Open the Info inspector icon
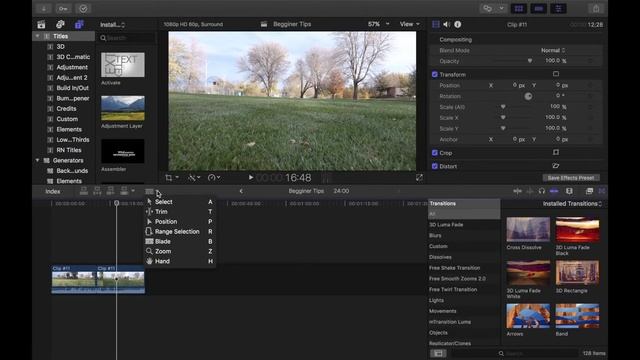Viewport: 640px width, 360px height. 458,24
